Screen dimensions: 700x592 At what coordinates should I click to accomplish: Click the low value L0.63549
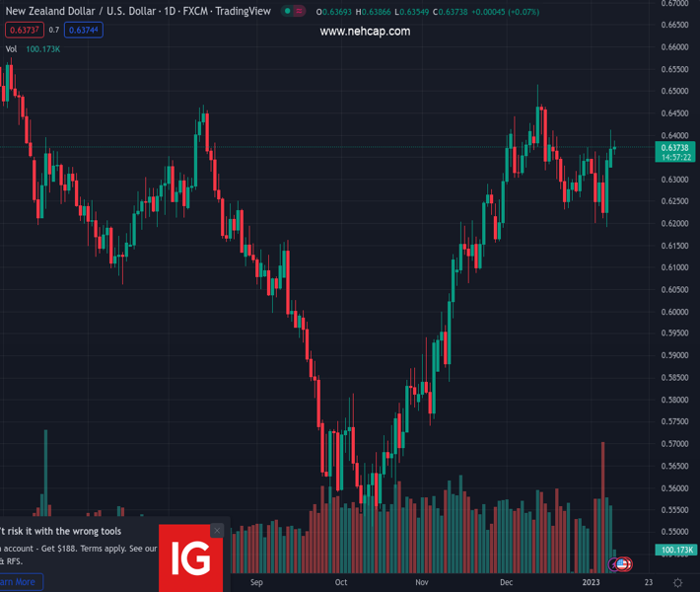pos(411,12)
